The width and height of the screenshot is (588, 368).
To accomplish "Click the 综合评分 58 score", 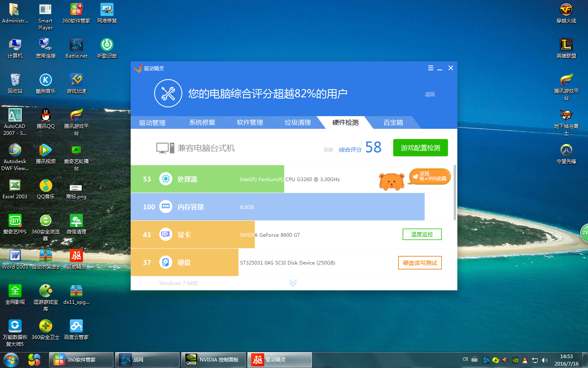I will coord(360,148).
